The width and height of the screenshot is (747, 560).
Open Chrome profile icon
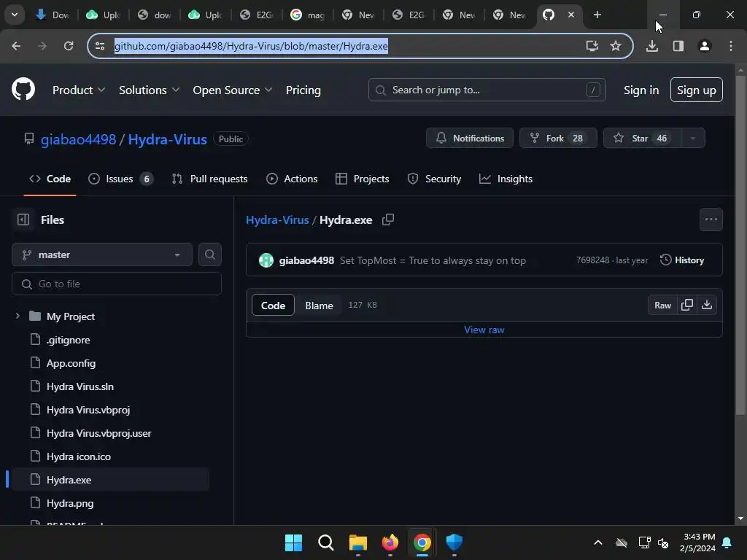(x=705, y=46)
